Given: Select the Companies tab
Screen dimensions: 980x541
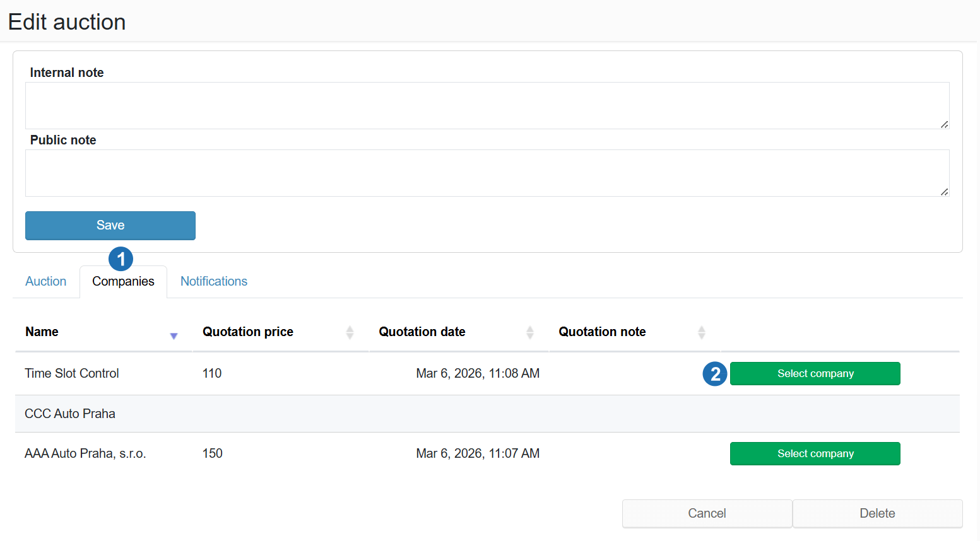Looking at the screenshot, I should point(123,281).
